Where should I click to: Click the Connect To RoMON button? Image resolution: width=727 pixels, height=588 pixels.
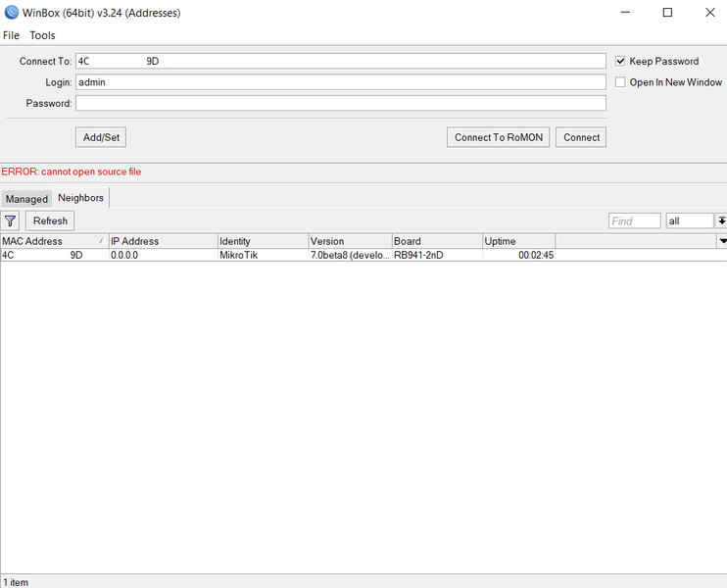(499, 137)
